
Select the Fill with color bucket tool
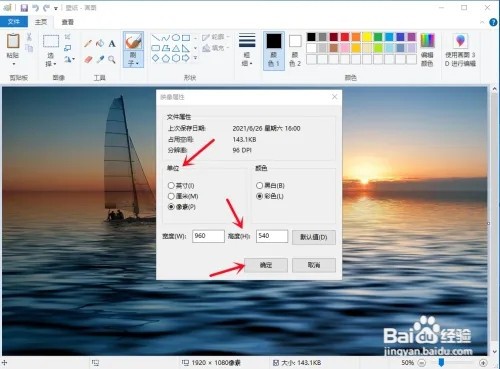[x=100, y=43]
